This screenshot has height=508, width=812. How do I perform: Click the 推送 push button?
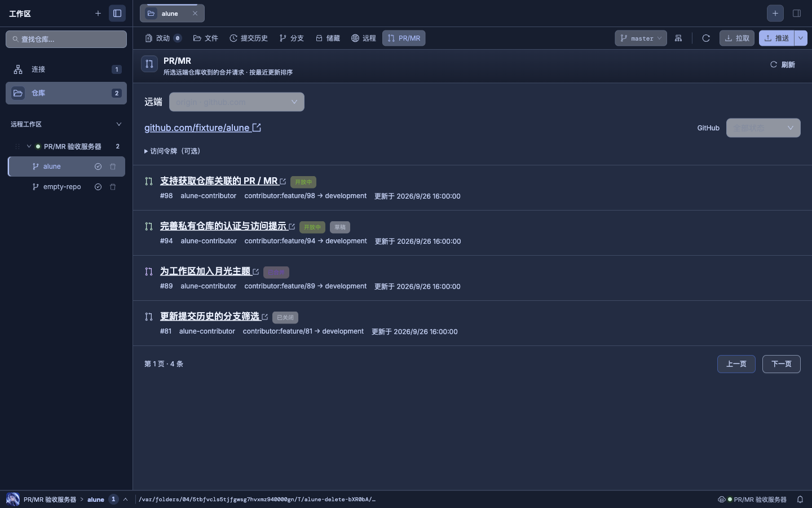777,38
